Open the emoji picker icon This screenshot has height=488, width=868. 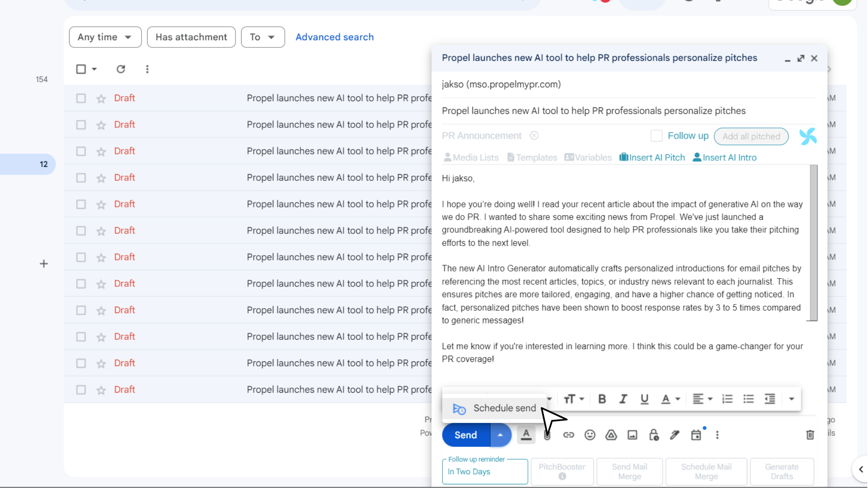click(590, 435)
